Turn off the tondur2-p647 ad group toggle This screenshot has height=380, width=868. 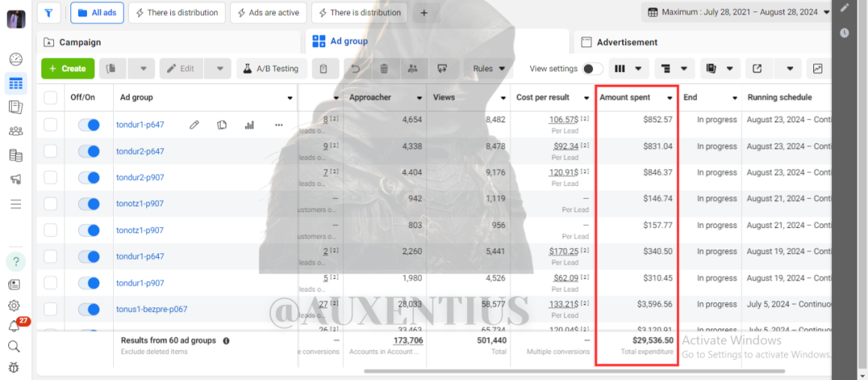[89, 151]
